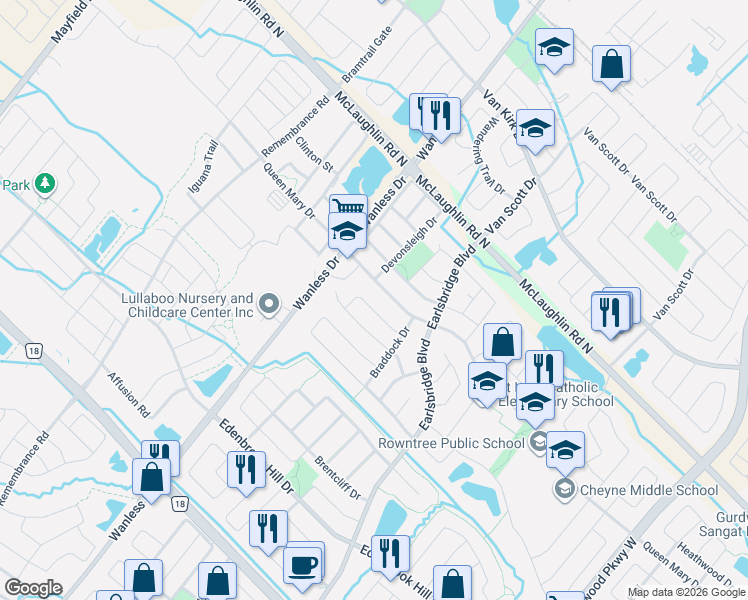This screenshot has height=600, width=748.
Task: Select the Iguana Trail street label
Action: click(203, 167)
